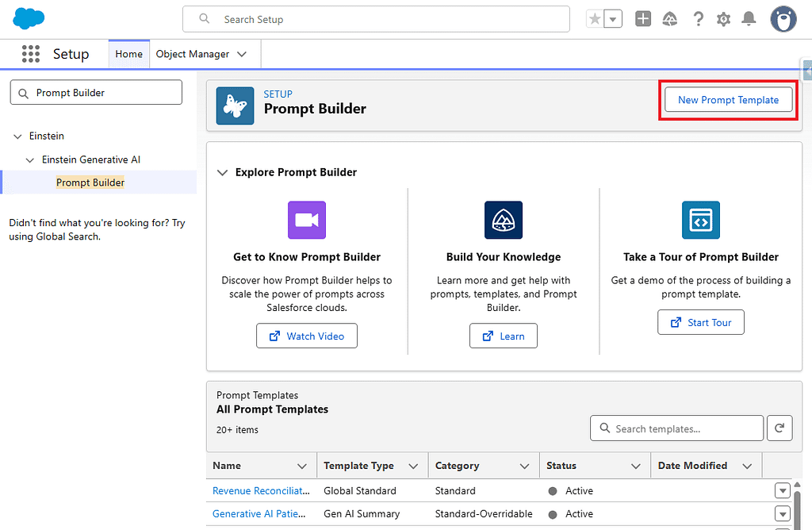Click the Get to Know Prompt Builder heading
Viewport: 812px width, 530px height.
click(307, 257)
